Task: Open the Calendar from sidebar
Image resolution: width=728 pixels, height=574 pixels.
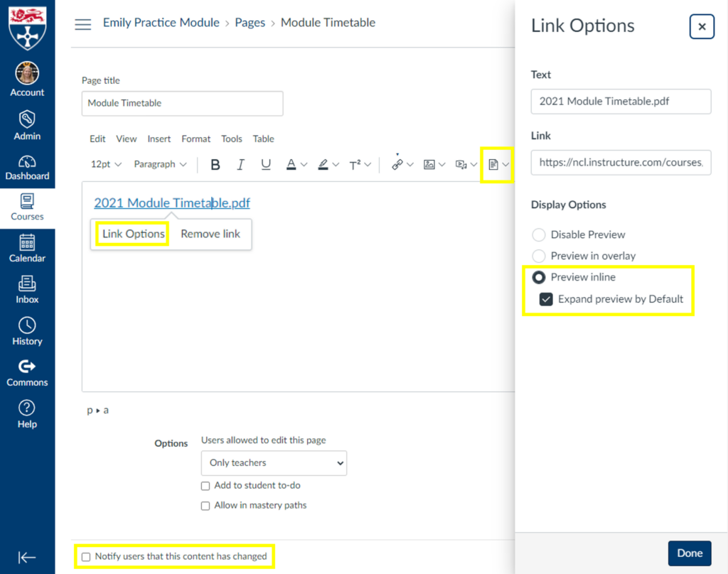Action: [27, 248]
